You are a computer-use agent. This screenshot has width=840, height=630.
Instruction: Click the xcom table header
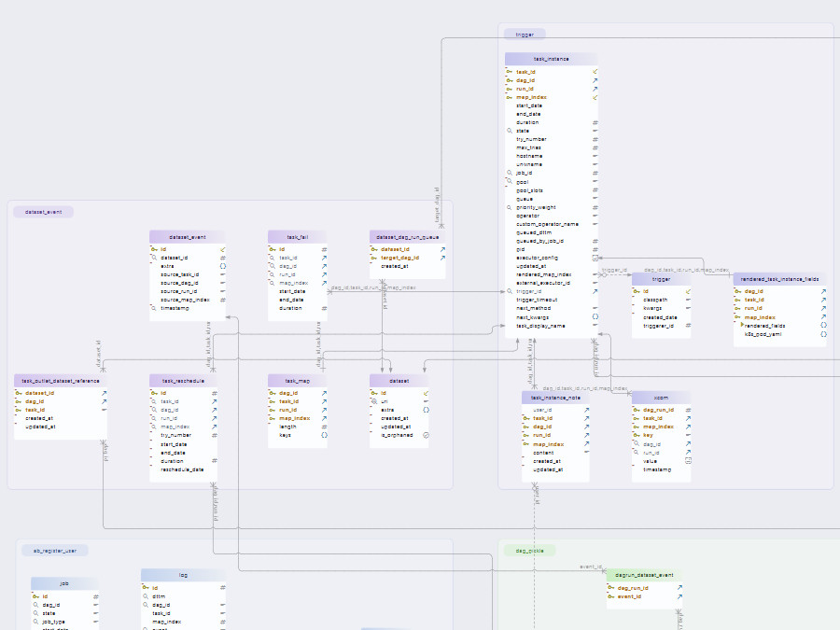pyautogui.click(x=661, y=397)
